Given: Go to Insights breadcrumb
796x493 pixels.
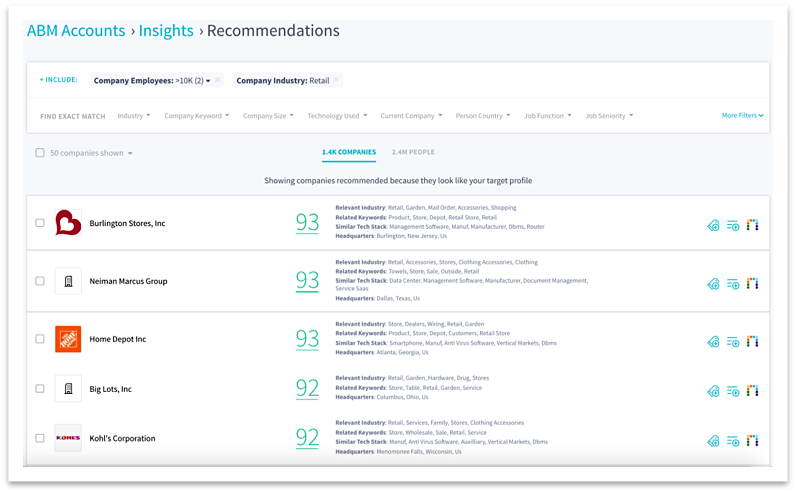Looking at the screenshot, I should (x=166, y=30).
